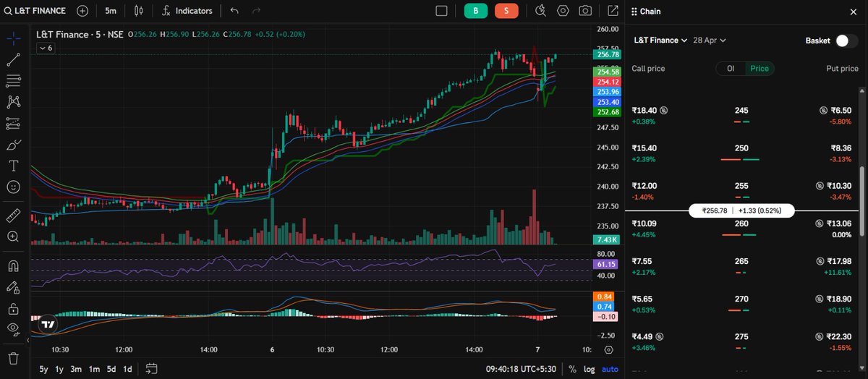Toggle hide all drawings eye icon
This screenshot has height=379, width=868.
coord(12,329)
